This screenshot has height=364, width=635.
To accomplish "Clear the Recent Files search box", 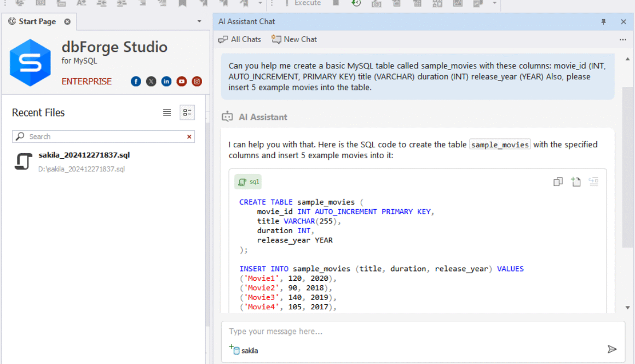I will point(188,136).
